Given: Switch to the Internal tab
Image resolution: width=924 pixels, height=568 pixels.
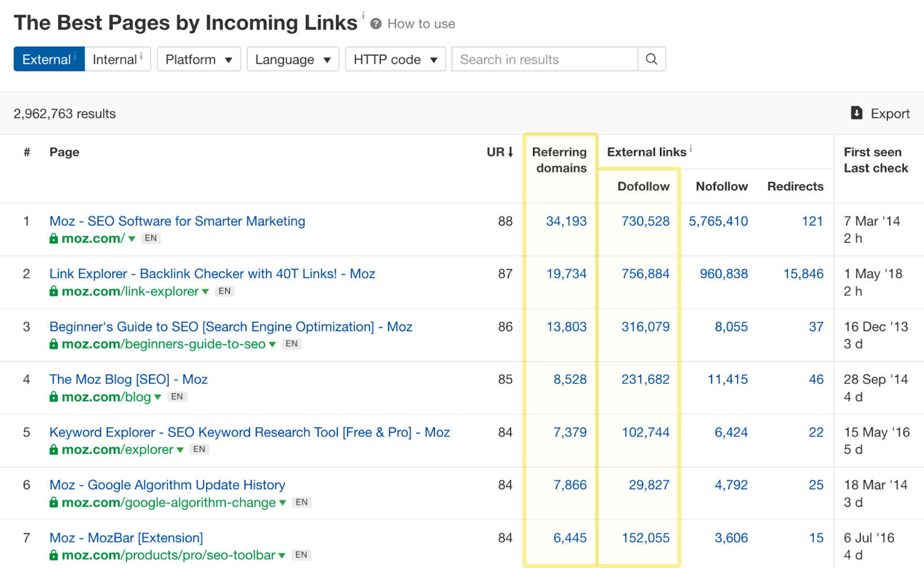Looking at the screenshot, I should pyautogui.click(x=114, y=59).
